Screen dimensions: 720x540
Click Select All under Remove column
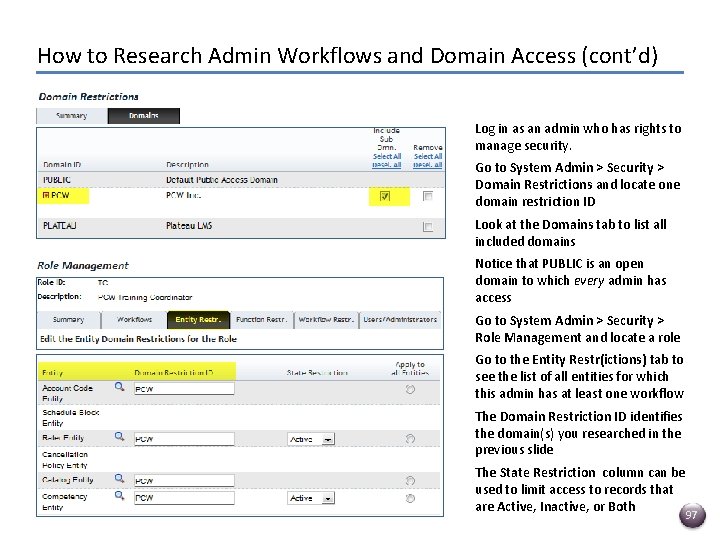pyautogui.click(x=428, y=157)
